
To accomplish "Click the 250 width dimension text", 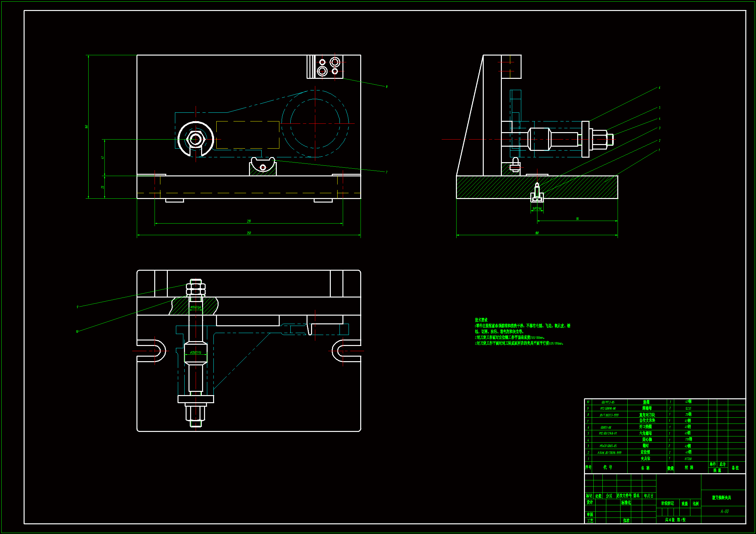I will [x=249, y=233].
